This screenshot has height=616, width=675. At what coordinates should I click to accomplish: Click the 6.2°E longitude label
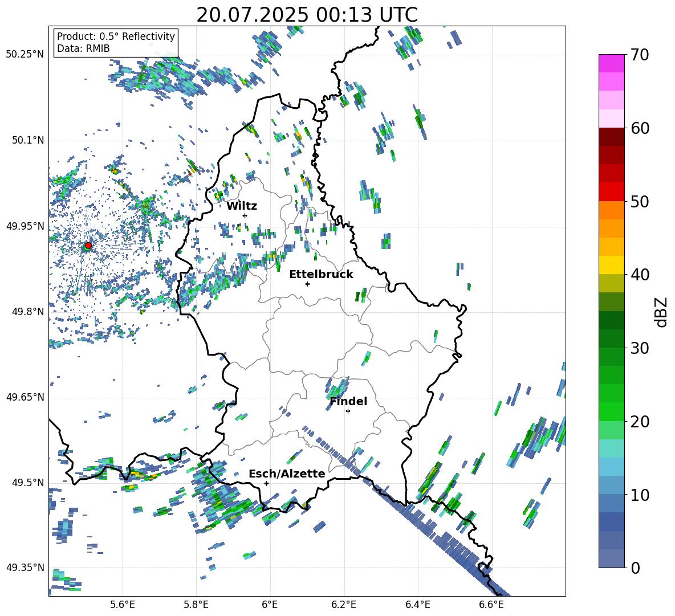point(344,605)
